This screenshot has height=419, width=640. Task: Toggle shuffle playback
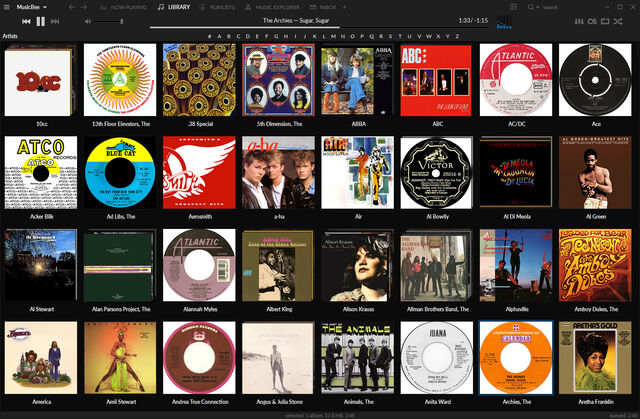618,21
